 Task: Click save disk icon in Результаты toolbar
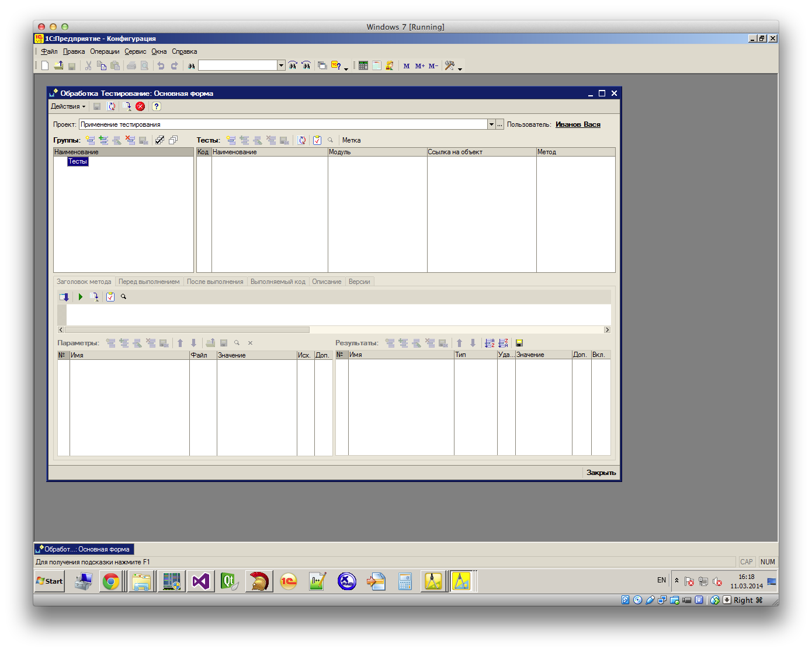[519, 343]
